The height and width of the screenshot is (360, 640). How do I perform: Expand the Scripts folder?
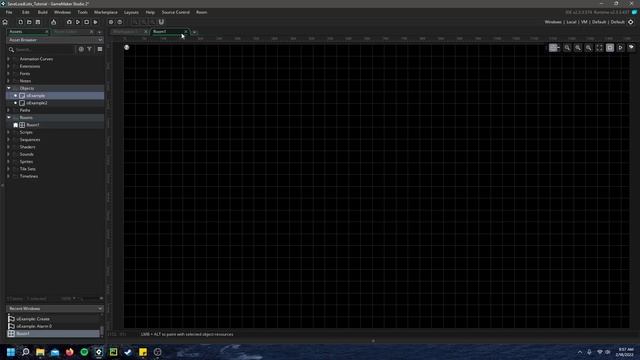pyautogui.click(x=9, y=132)
